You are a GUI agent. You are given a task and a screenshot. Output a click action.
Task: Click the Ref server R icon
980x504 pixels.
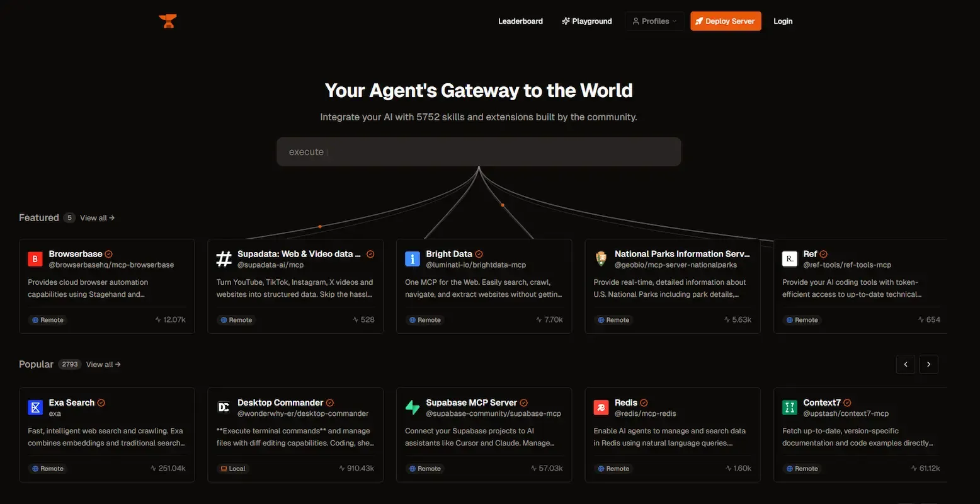pos(790,259)
